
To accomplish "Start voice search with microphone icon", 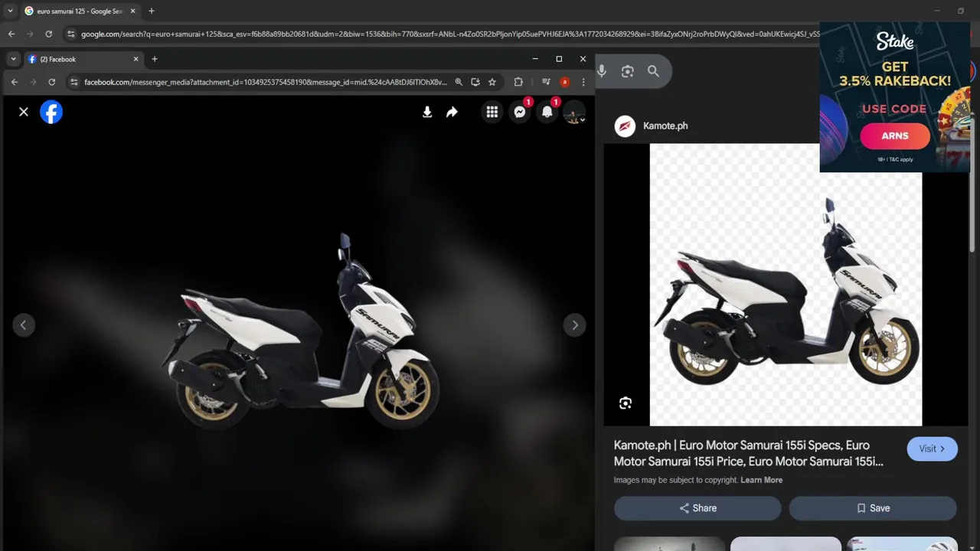I will point(602,71).
